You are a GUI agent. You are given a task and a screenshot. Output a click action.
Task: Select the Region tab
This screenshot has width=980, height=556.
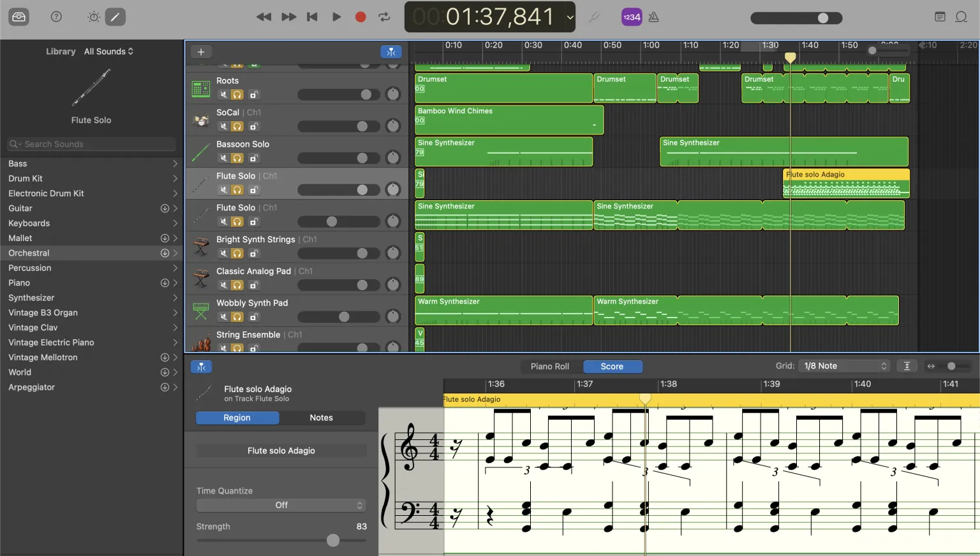tap(237, 418)
